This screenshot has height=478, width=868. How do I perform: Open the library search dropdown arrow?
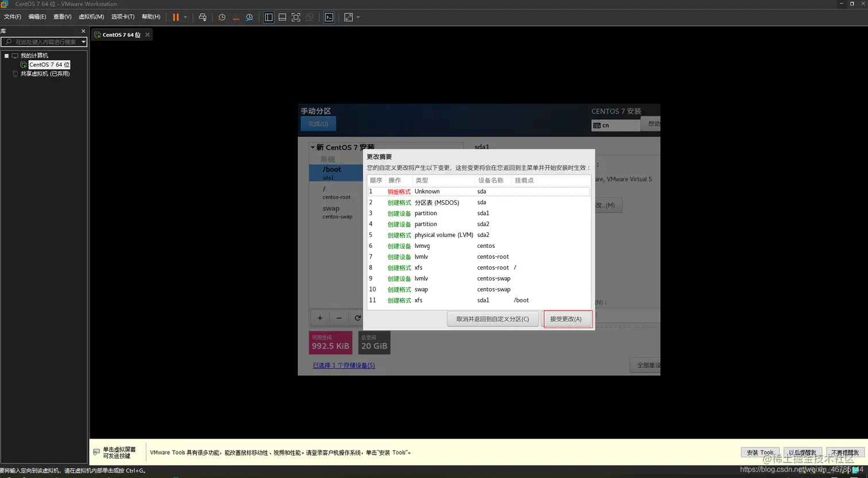coord(83,42)
